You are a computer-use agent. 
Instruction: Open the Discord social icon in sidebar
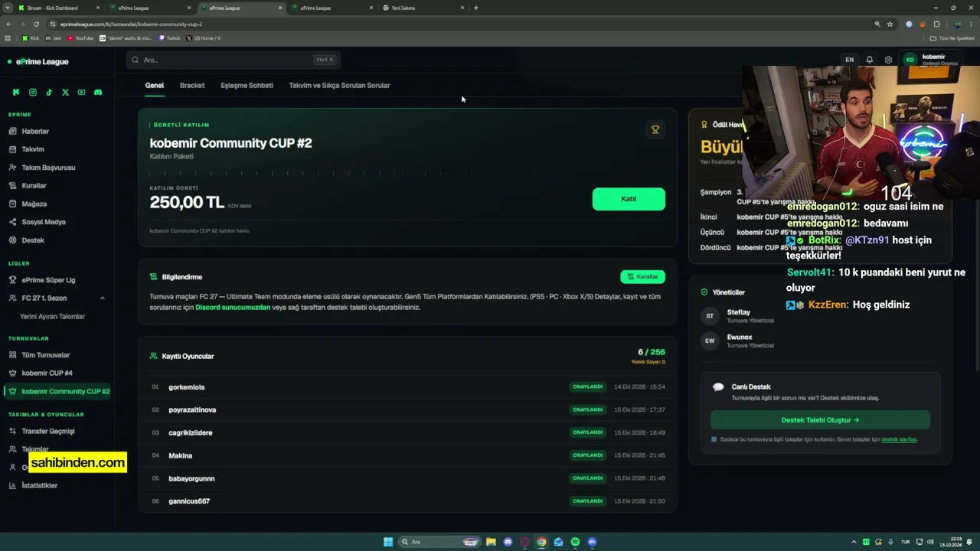(98, 93)
